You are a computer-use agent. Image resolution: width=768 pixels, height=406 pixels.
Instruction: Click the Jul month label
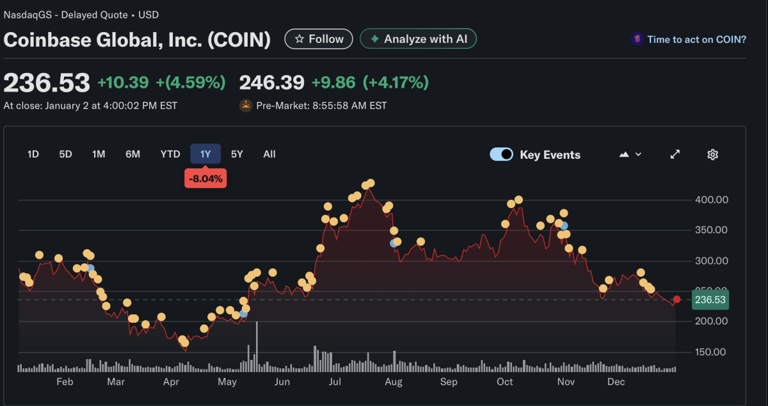[x=335, y=382]
